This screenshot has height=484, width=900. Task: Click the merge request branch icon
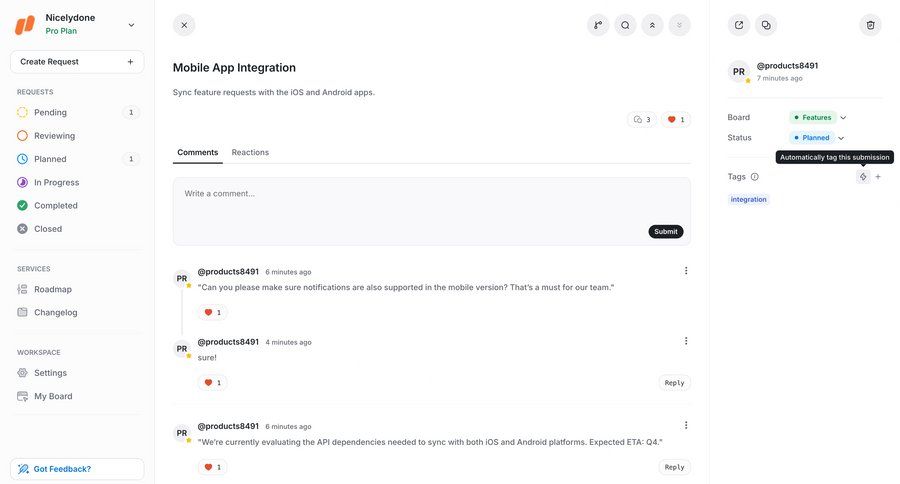598,25
